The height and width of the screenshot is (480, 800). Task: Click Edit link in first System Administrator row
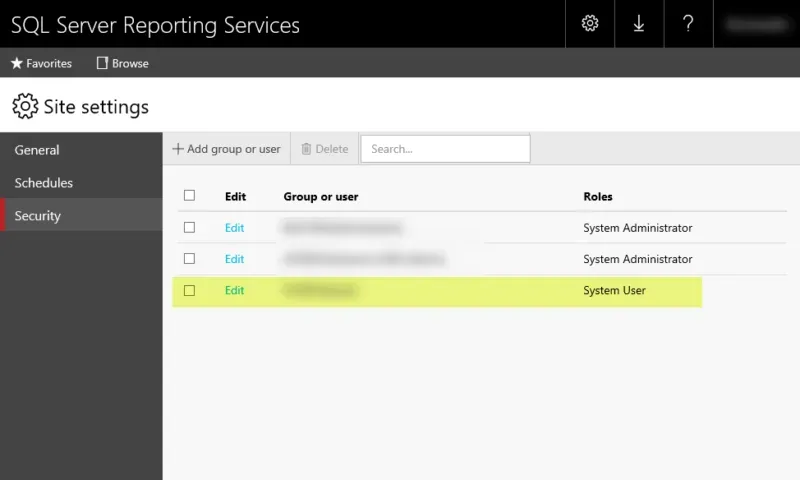234,228
